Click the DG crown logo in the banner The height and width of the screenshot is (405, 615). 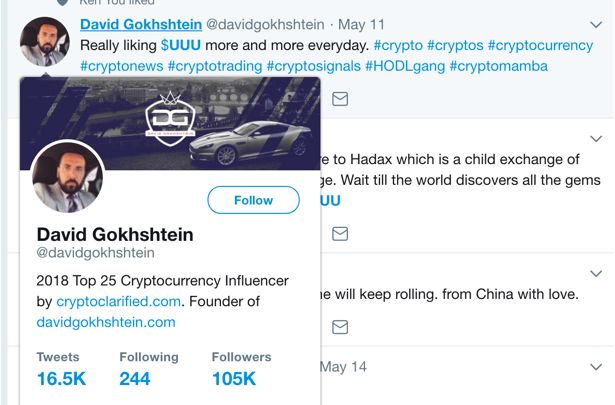click(x=168, y=117)
